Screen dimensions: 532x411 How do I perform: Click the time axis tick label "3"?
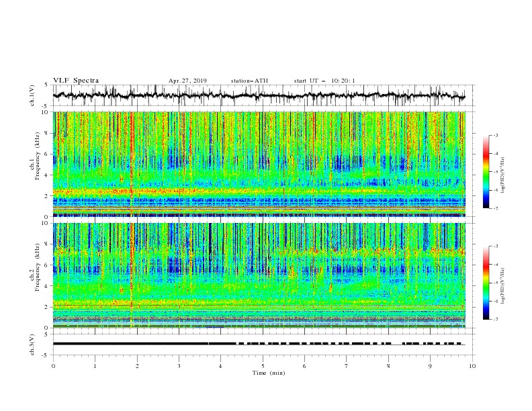click(179, 366)
